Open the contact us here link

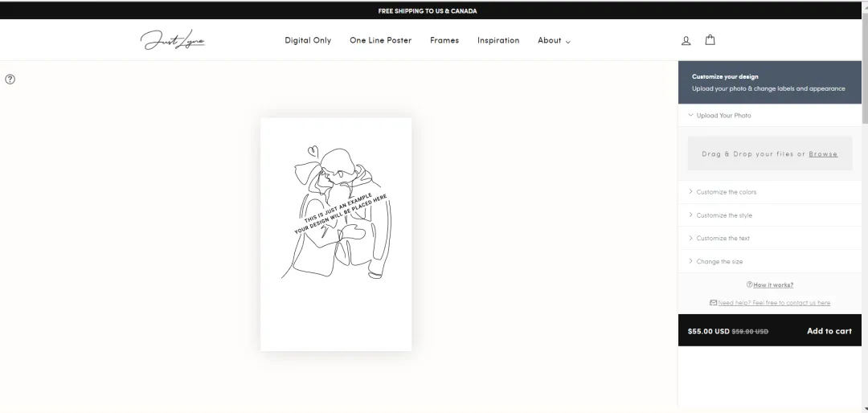point(774,303)
